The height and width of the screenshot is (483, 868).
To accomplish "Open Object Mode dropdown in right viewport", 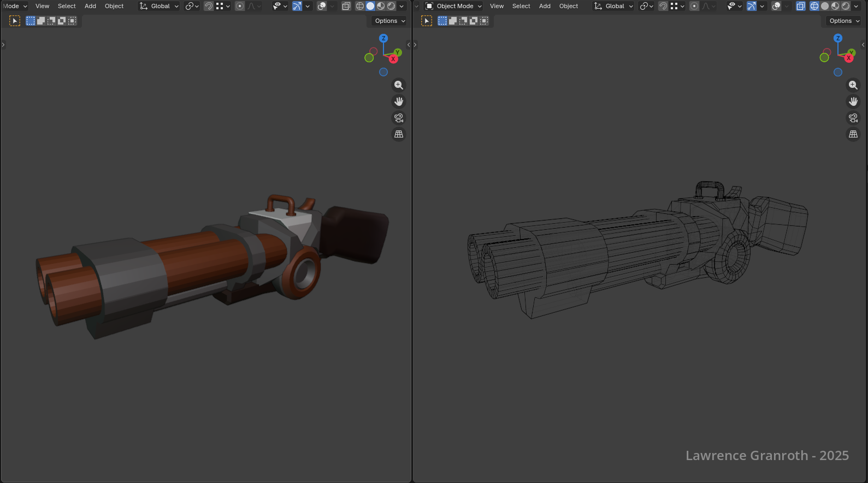I will 454,6.
